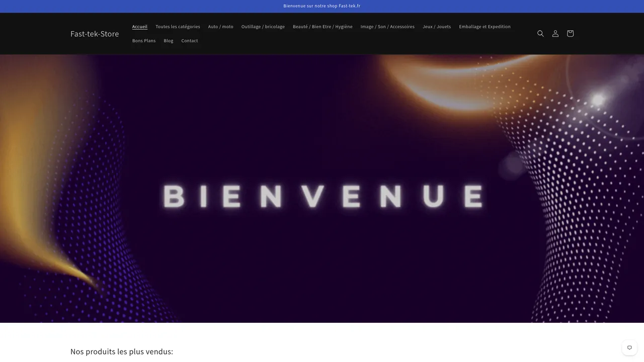Open the search magnifier icon
Screen dimensions: 644x362
(540, 34)
